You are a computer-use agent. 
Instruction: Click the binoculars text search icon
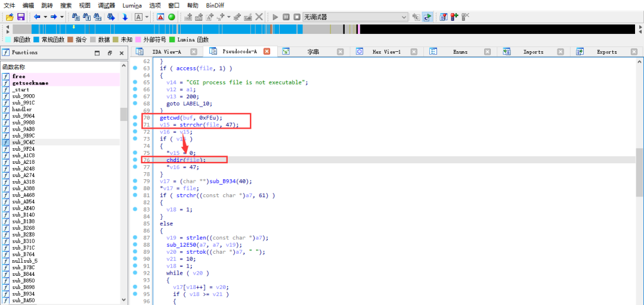pos(86,17)
